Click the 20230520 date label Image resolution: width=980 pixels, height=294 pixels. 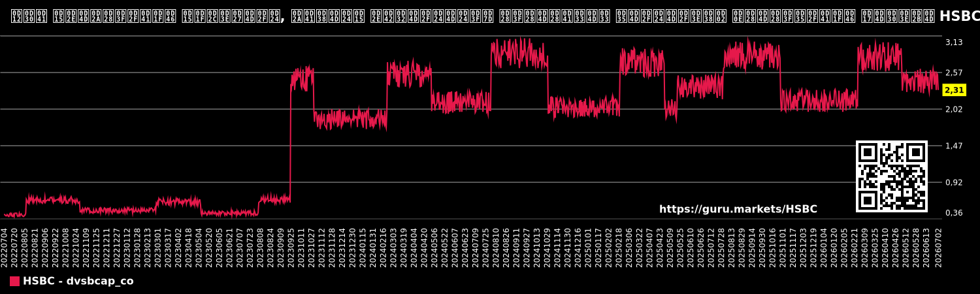210,247
